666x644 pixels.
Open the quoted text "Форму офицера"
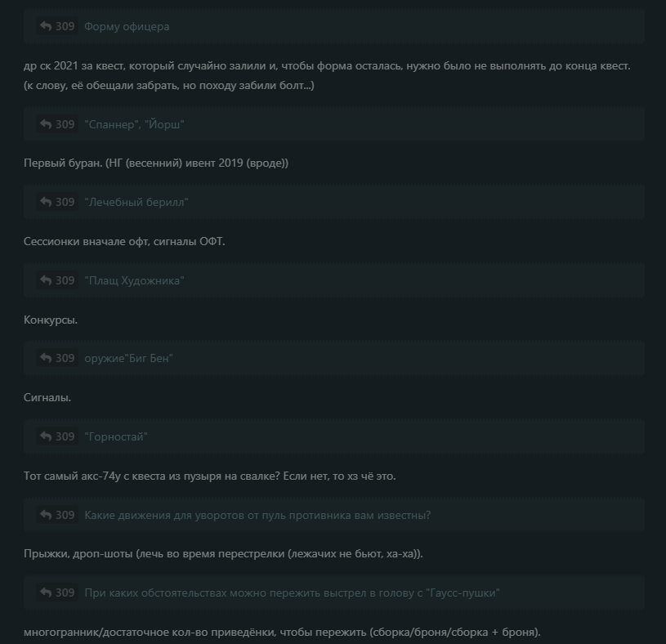click(x=127, y=26)
